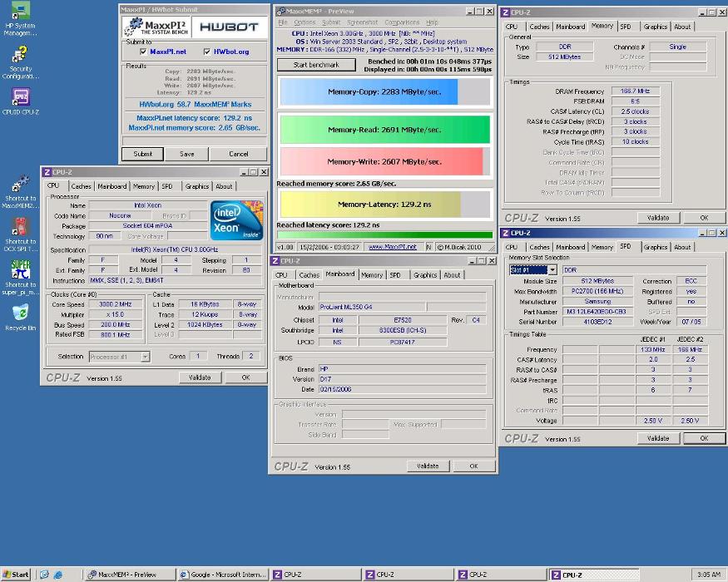Click the Memory-Latency 129.2 ns bar
This screenshot has height=582, width=728.
click(x=384, y=205)
